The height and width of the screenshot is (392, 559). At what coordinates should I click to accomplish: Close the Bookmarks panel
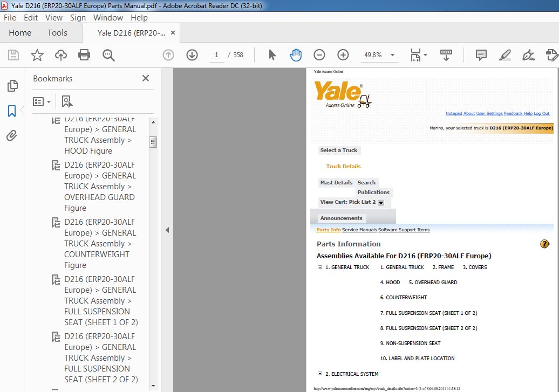(146, 78)
